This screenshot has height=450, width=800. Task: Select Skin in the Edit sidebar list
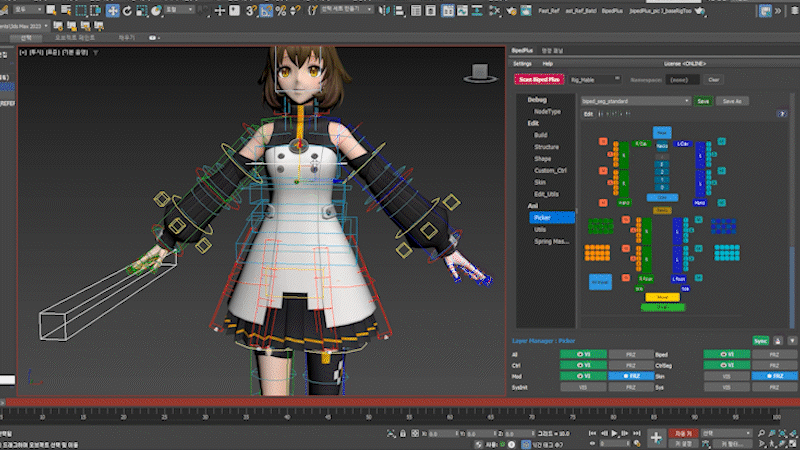click(540, 182)
